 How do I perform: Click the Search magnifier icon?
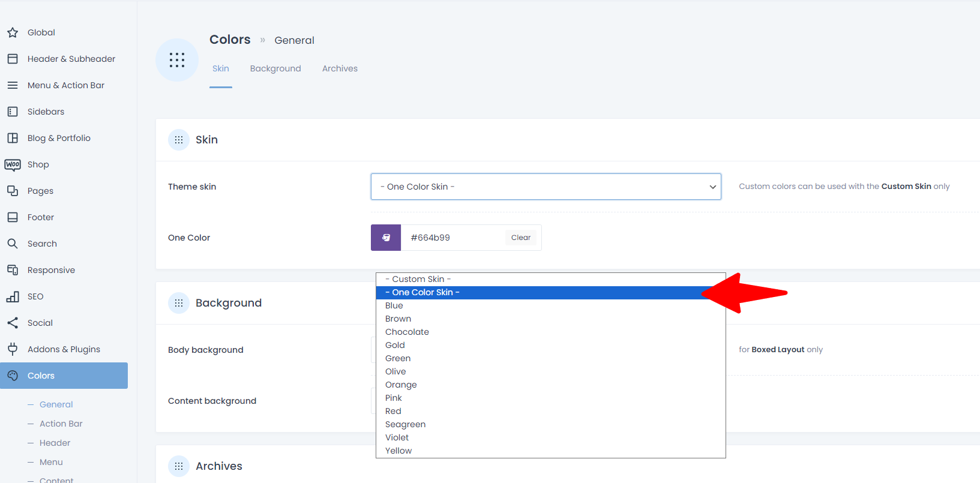[13, 244]
